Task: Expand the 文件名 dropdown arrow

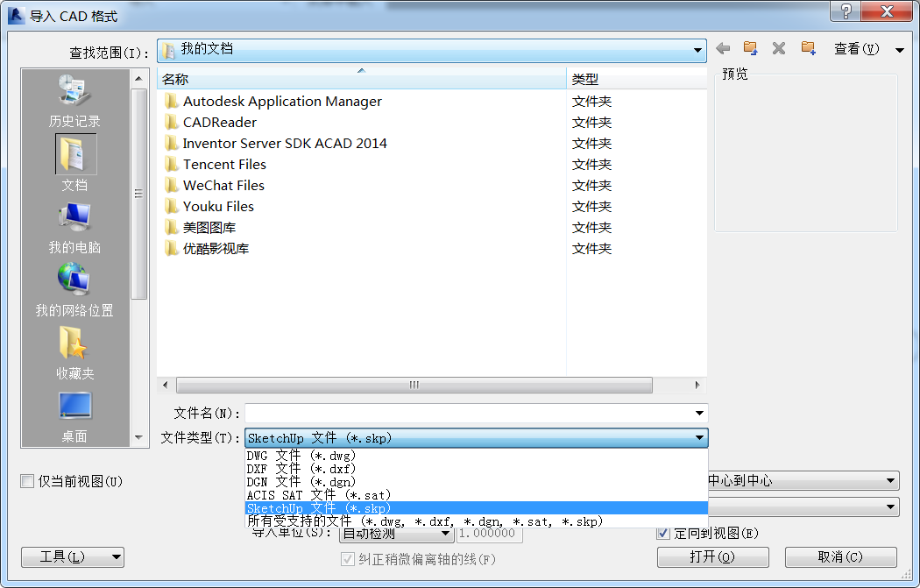Action: click(x=699, y=413)
